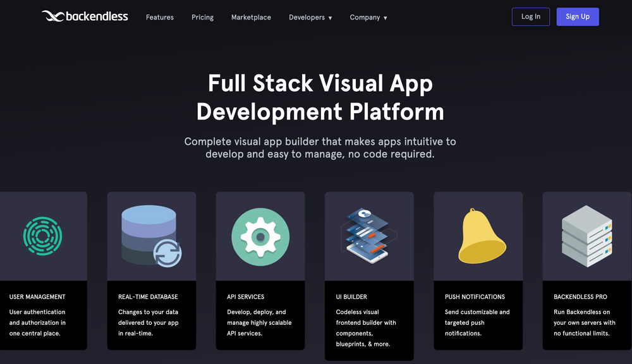Expand the Company dropdown
The width and height of the screenshot is (632, 364).
pyautogui.click(x=368, y=17)
